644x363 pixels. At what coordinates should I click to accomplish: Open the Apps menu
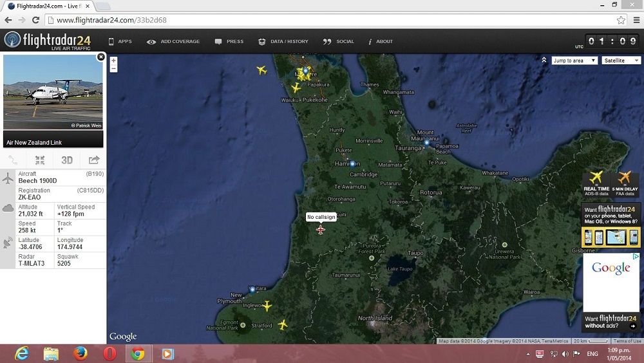(120, 41)
